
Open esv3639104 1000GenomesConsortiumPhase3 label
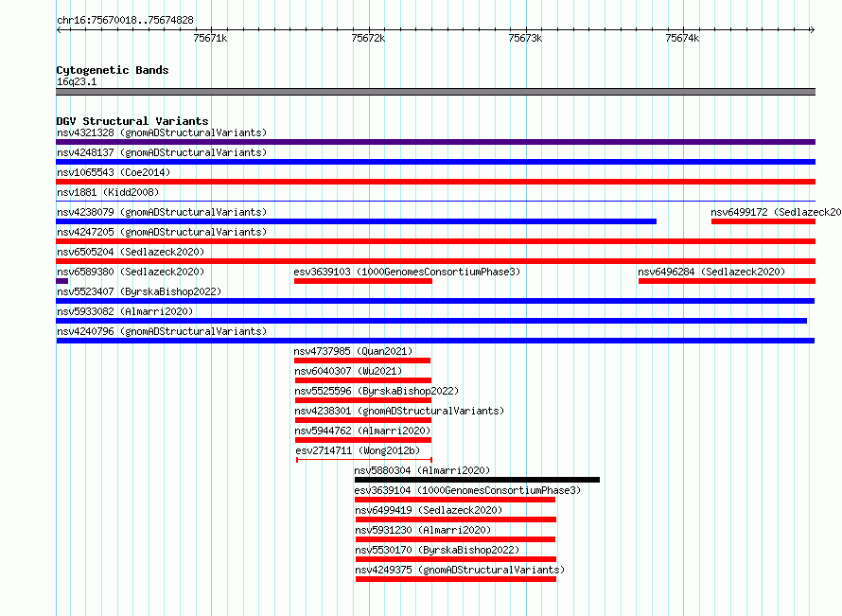pos(467,490)
